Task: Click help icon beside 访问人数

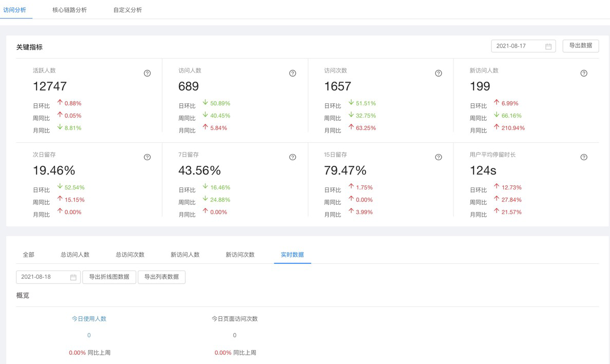Action: click(293, 73)
